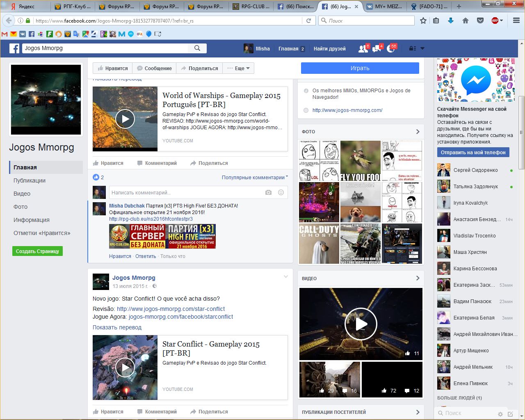Click the new message compose icon in chat
This screenshot has height=420, width=525.
tap(510, 414)
